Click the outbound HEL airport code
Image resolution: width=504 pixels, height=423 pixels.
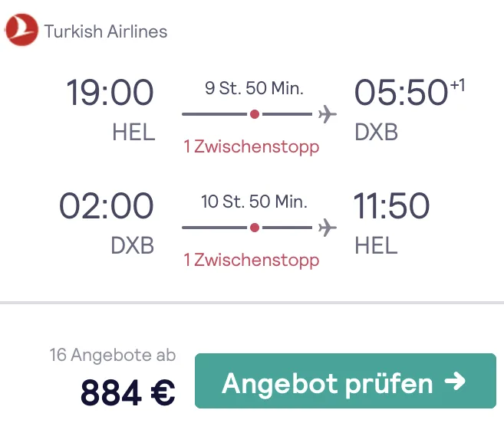[x=133, y=132]
